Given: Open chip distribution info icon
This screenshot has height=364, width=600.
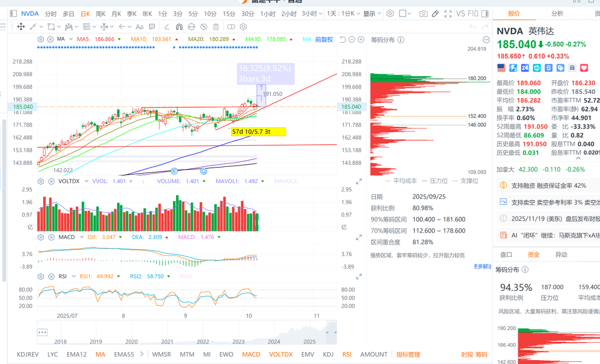Looking at the screenshot, I should pos(400,39).
